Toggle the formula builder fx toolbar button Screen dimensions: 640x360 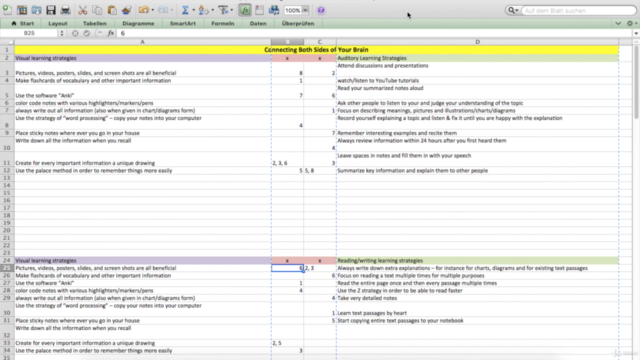[245, 10]
